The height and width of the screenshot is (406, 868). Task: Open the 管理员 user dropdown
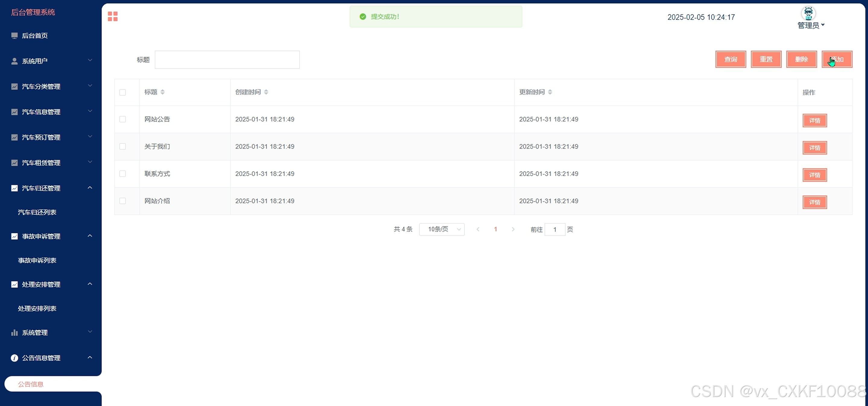point(811,25)
